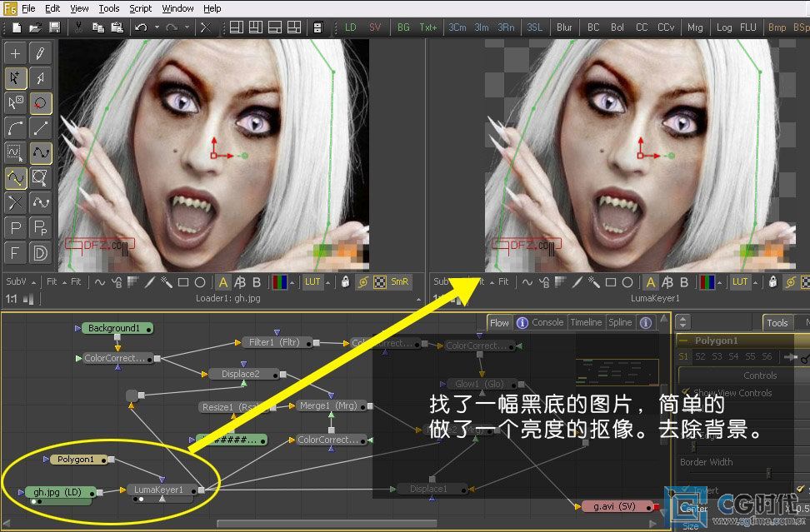The height and width of the screenshot is (532, 810).
Task: Select the pencil freehand draw polygon tool
Action: (x=40, y=53)
